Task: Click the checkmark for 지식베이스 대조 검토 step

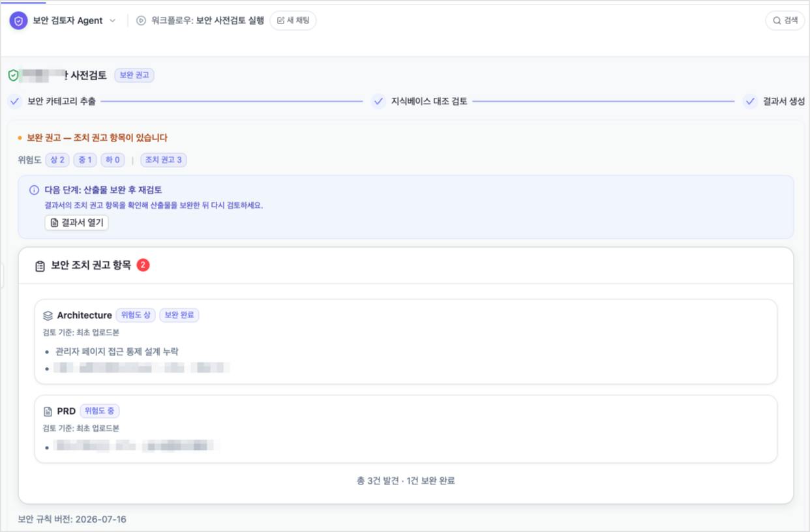Action: point(378,102)
